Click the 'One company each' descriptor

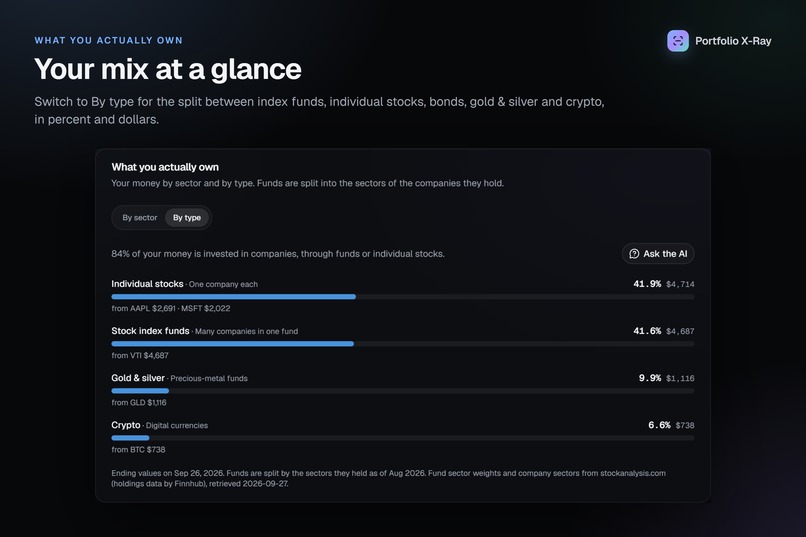pyautogui.click(x=223, y=284)
